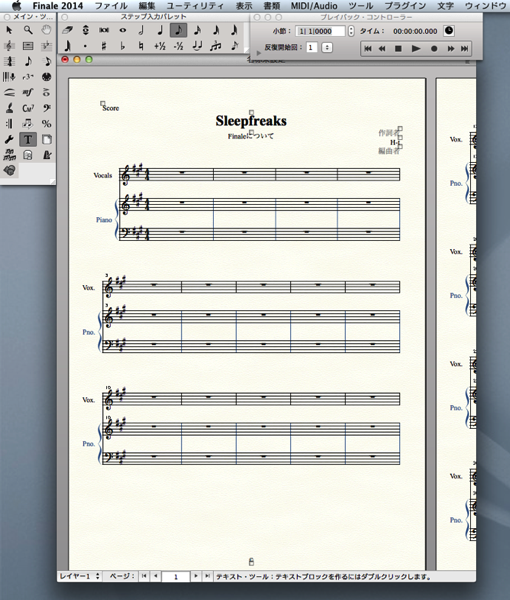Toggle the flat accidental button
510x600 pixels.
pyautogui.click(x=122, y=46)
